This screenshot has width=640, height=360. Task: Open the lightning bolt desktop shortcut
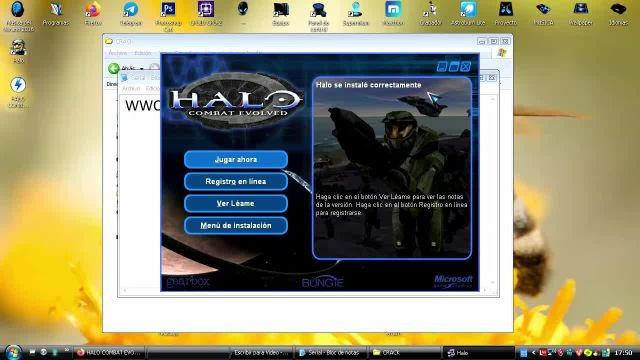(x=18, y=92)
